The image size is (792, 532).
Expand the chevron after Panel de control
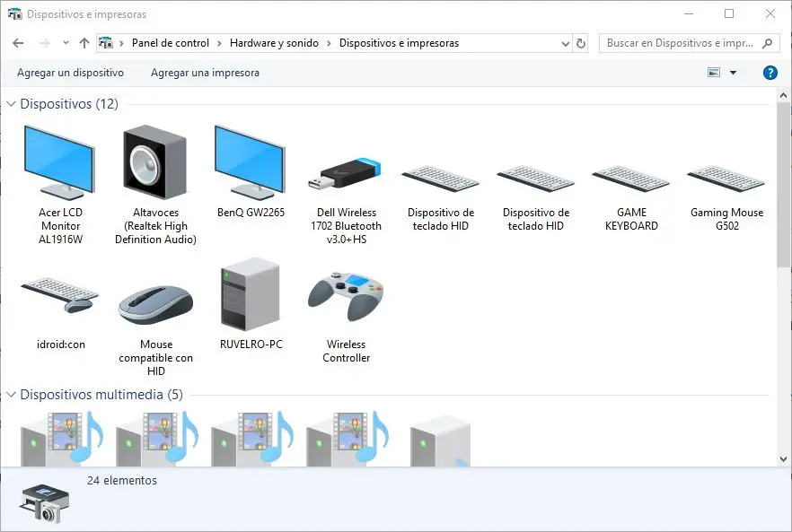[x=219, y=43]
